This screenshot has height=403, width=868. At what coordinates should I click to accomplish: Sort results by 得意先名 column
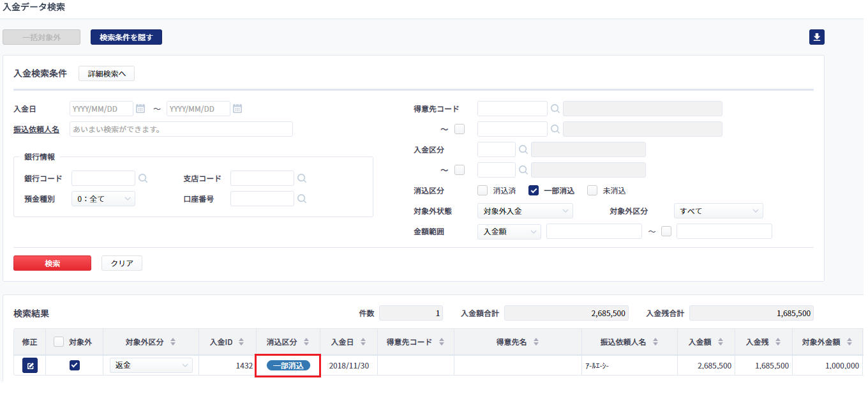pos(536,342)
